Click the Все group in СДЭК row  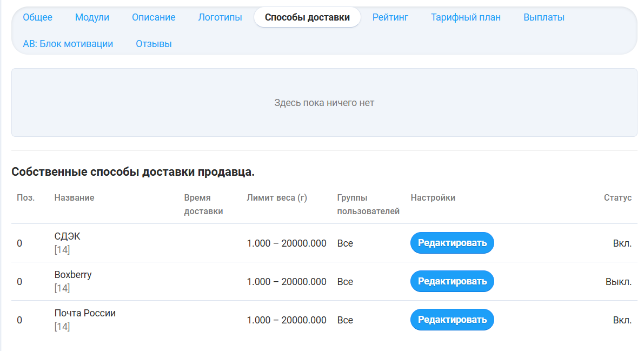(x=345, y=243)
